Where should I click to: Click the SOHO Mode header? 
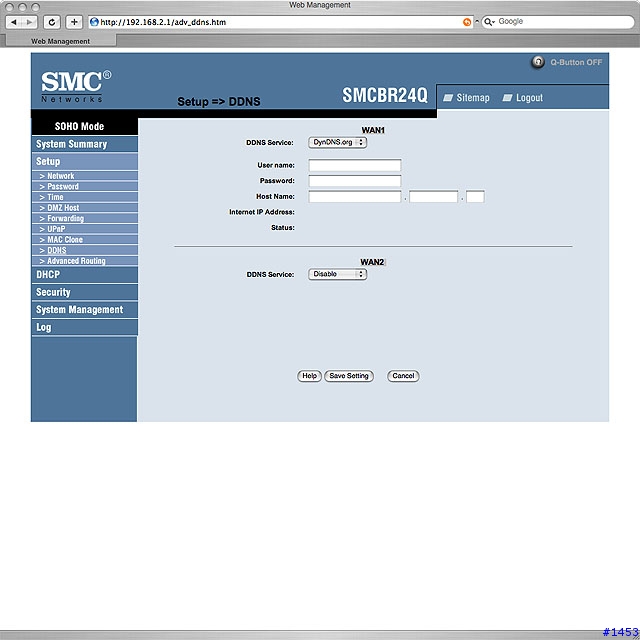coord(84,126)
